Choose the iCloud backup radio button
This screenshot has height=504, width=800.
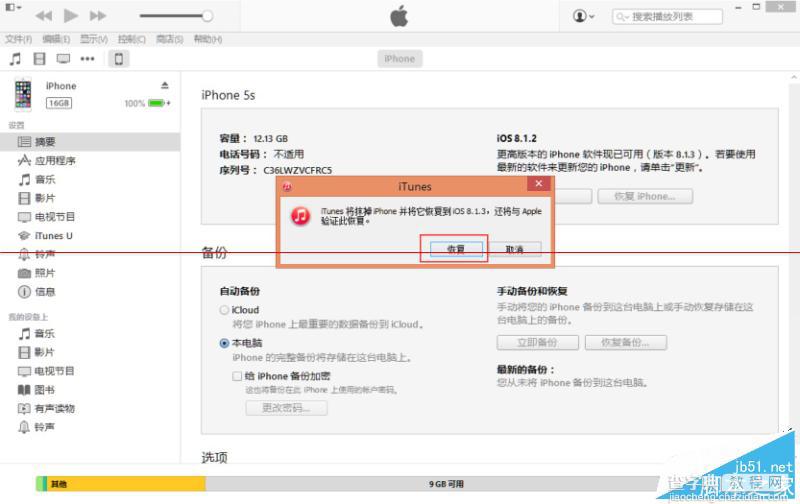[224, 310]
